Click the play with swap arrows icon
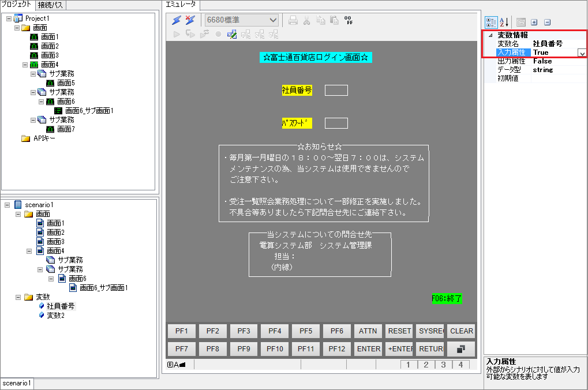The height and width of the screenshot is (390, 588). tap(204, 35)
